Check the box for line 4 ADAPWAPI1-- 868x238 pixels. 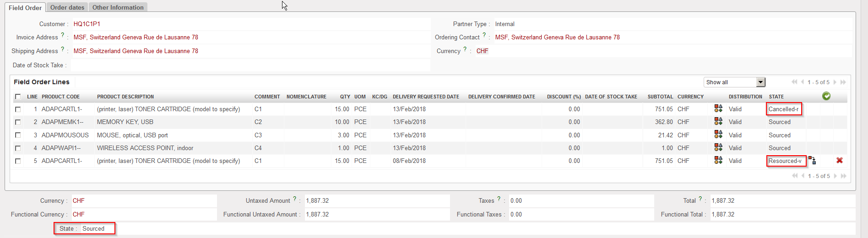point(18,148)
